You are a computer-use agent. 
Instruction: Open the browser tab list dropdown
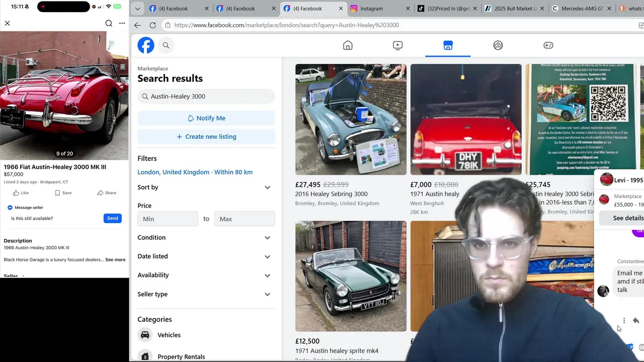[x=137, y=9]
